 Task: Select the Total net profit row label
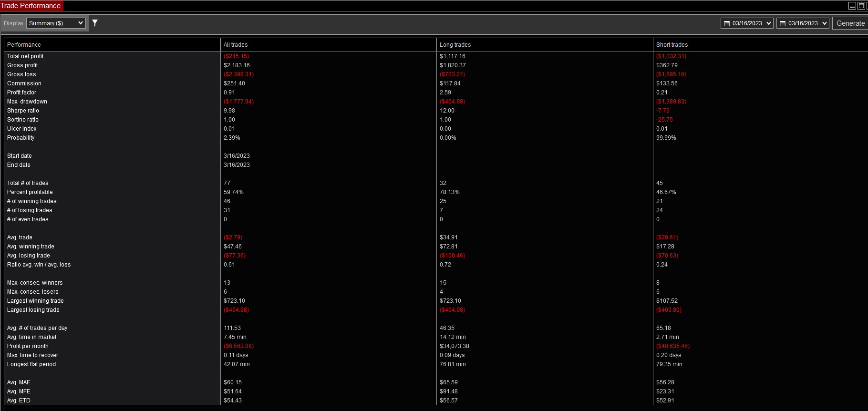(25, 56)
